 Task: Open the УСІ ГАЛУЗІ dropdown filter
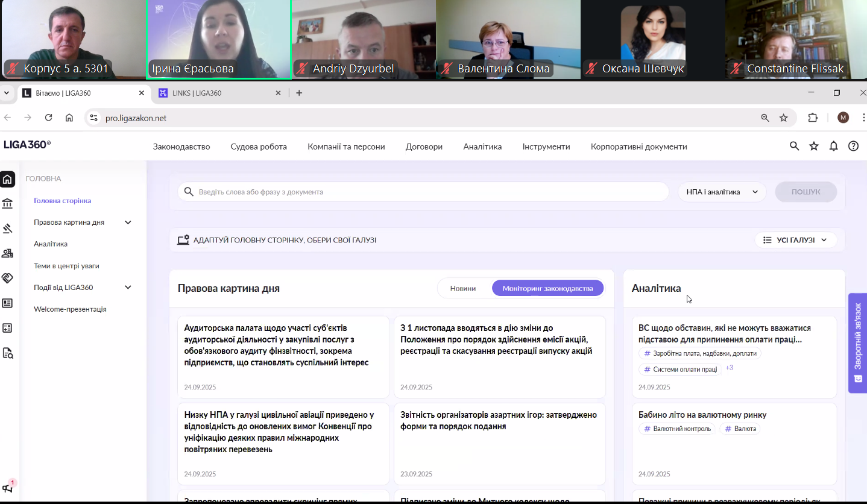[795, 240]
